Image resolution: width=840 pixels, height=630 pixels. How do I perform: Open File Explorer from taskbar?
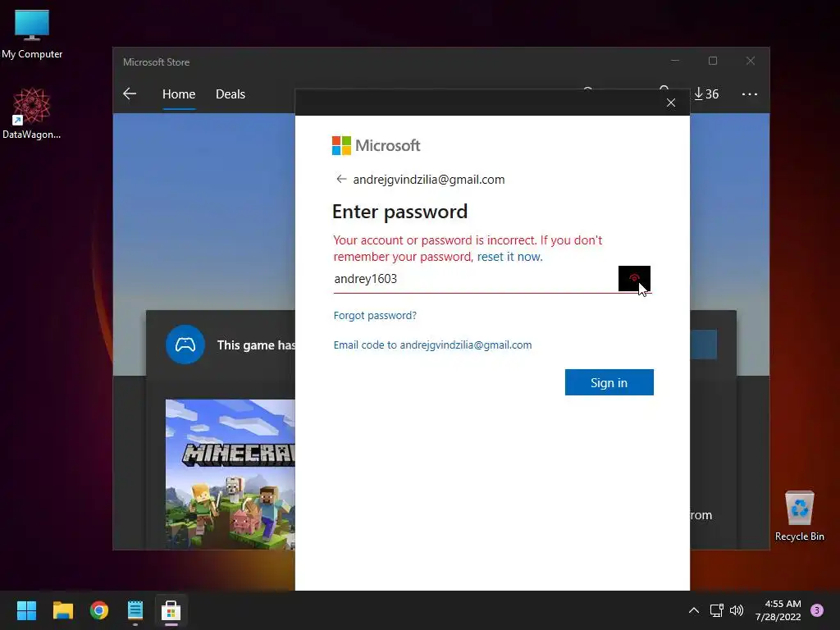click(x=62, y=610)
